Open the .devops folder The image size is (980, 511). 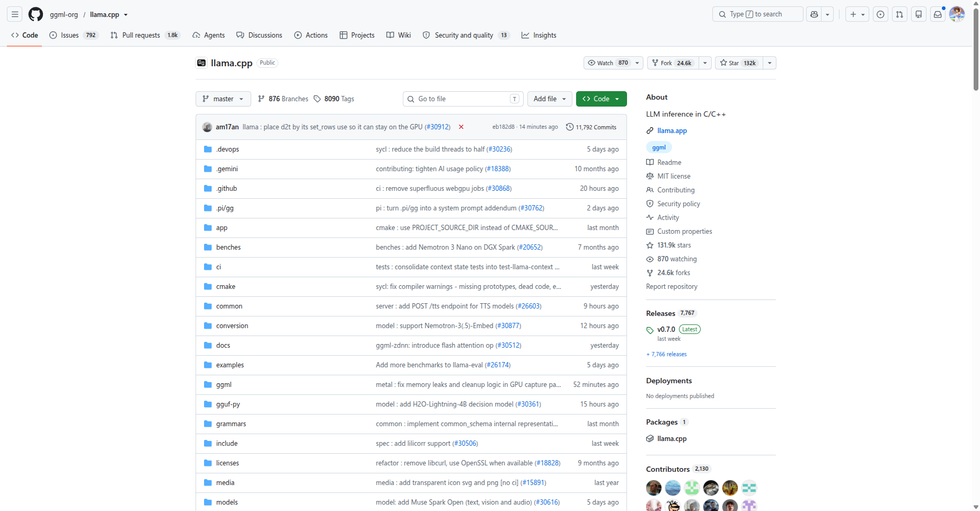pyautogui.click(x=227, y=149)
